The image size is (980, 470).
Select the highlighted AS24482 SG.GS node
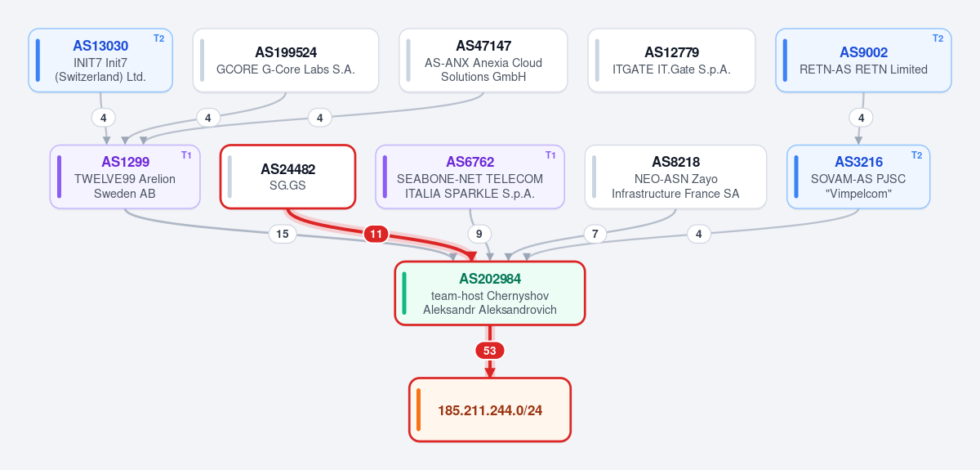(x=287, y=177)
